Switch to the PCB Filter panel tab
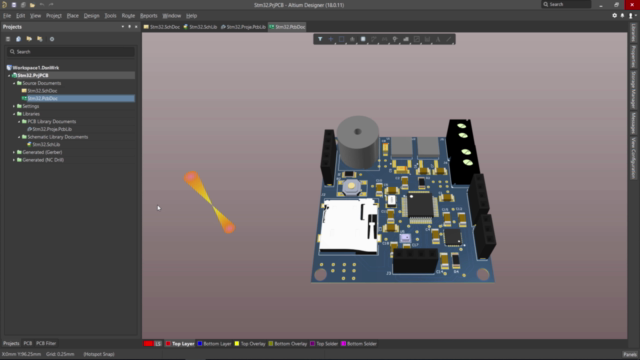 point(46,344)
